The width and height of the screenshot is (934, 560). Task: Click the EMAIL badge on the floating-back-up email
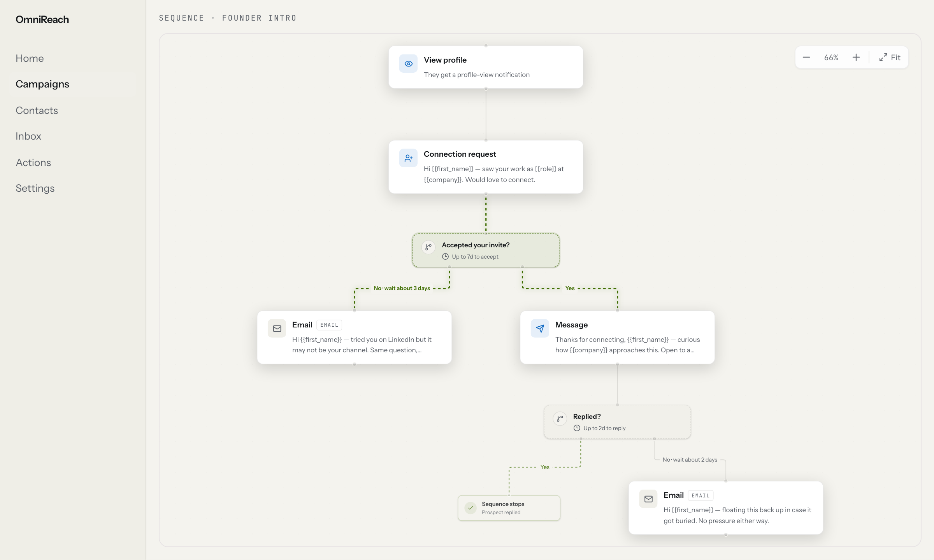pos(700,495)
